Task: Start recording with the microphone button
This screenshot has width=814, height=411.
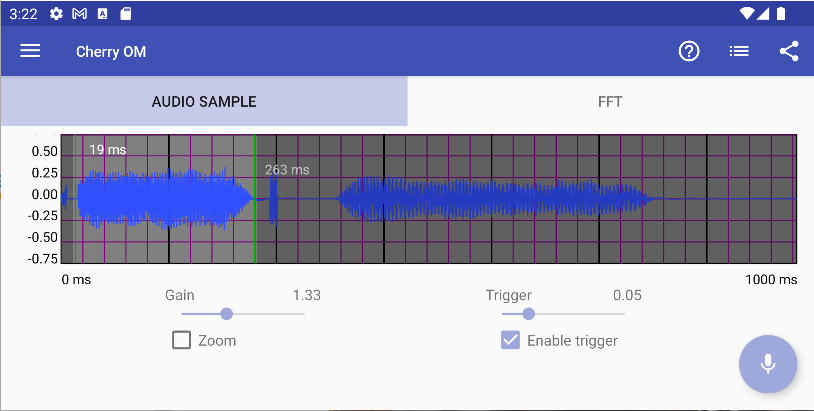Action: click(x=768, y=364)
